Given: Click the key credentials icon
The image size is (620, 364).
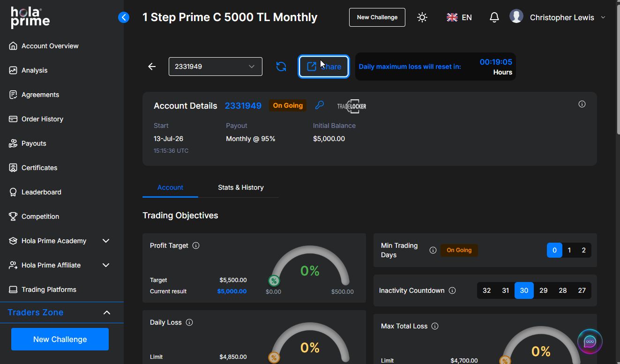Looking at the screenshot, I should point(319,105).
